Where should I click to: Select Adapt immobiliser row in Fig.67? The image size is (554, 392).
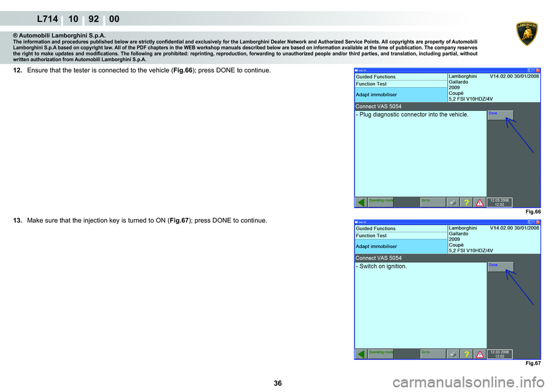(x=400, y=247)
